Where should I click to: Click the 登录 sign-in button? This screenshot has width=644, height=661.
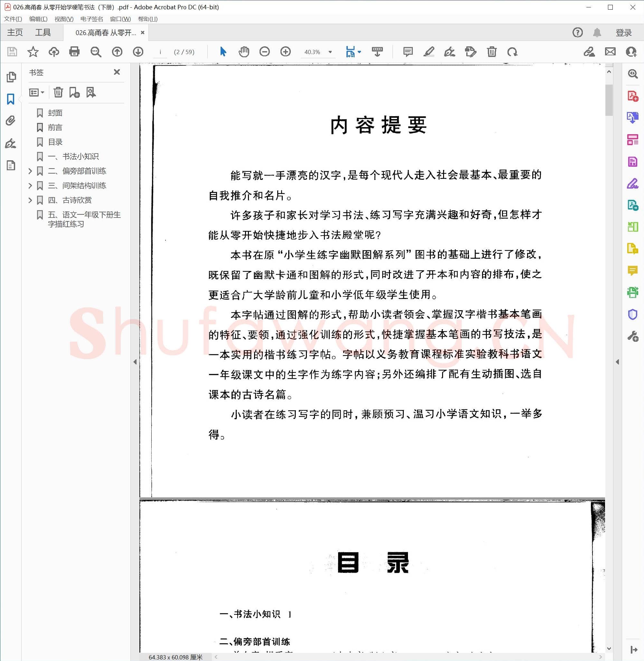(624, 32)
